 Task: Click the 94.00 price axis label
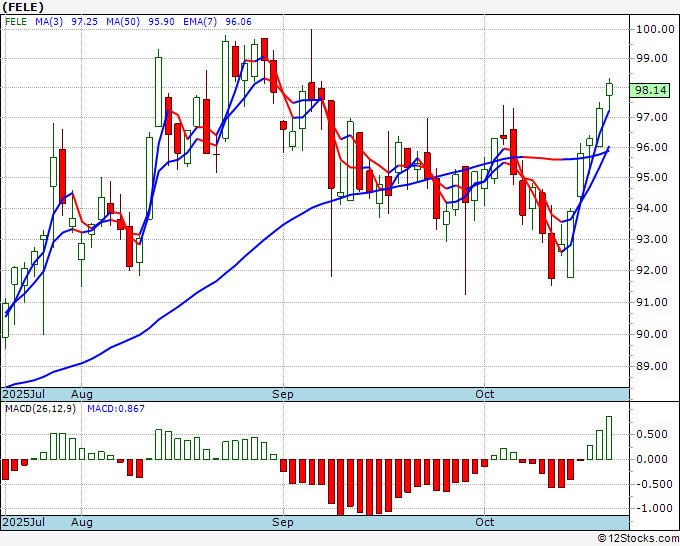click(x=652, y=208)
